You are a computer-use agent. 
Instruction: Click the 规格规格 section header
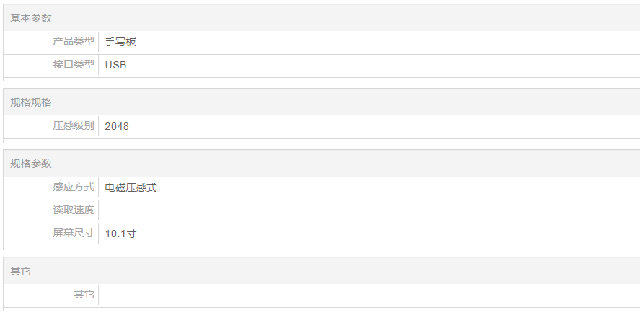tap(31, 102)
